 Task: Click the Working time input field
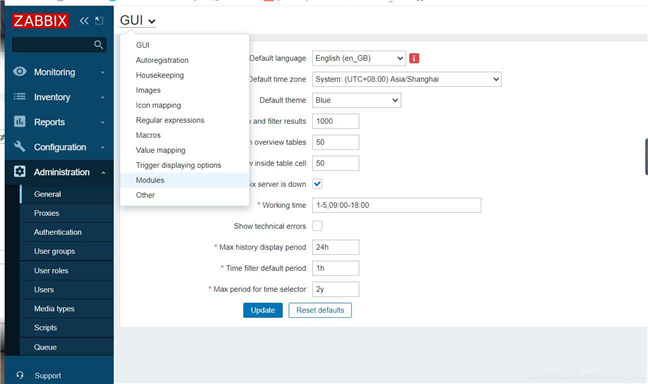coord(397,205)
